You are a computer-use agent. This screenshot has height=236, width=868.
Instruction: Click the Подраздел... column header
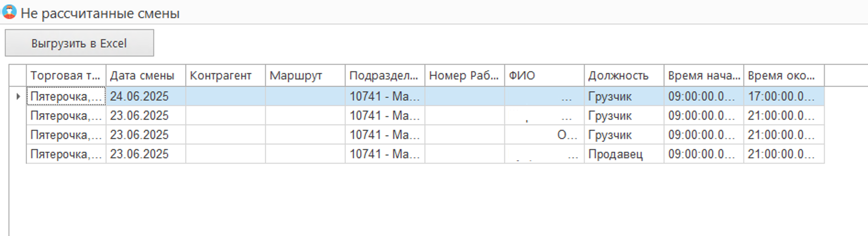tap(385, 76)
